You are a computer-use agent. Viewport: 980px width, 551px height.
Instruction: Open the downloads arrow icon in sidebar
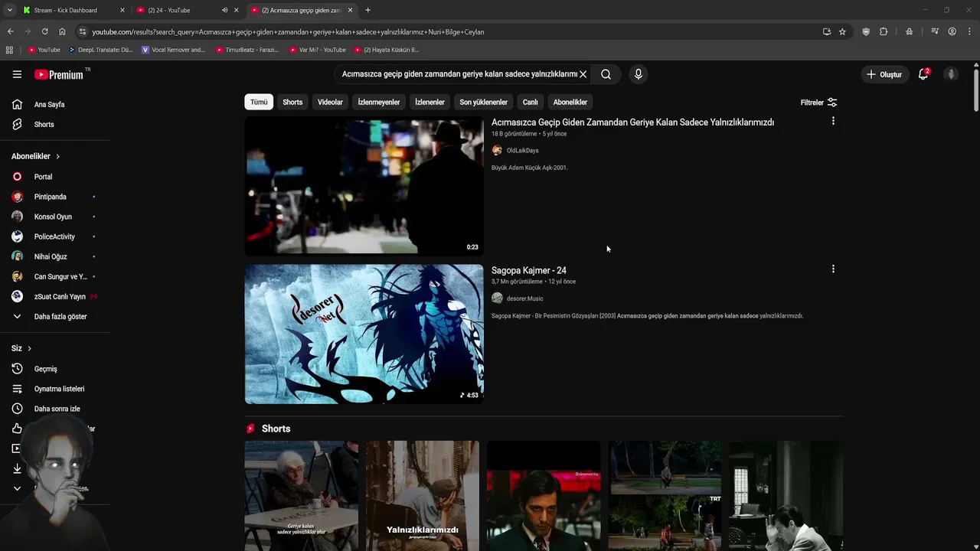point(17,468)
